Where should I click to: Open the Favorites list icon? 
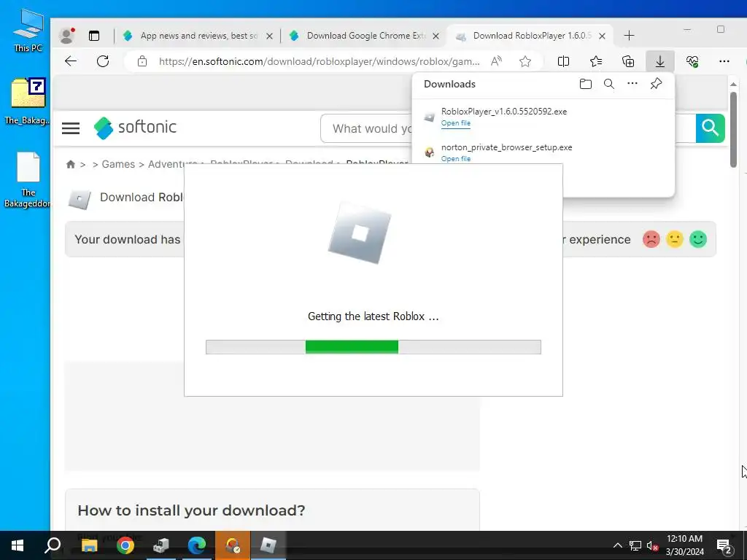pos(595,61)
